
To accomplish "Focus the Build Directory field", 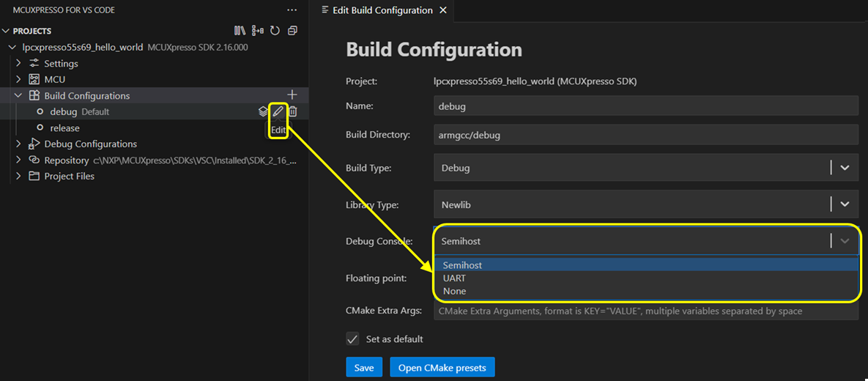I will (647, 135).
